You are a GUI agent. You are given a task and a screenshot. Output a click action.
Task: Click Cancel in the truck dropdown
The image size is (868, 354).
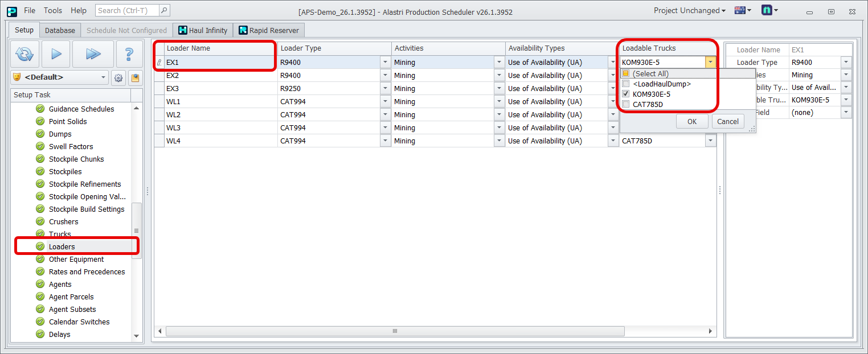728,121
